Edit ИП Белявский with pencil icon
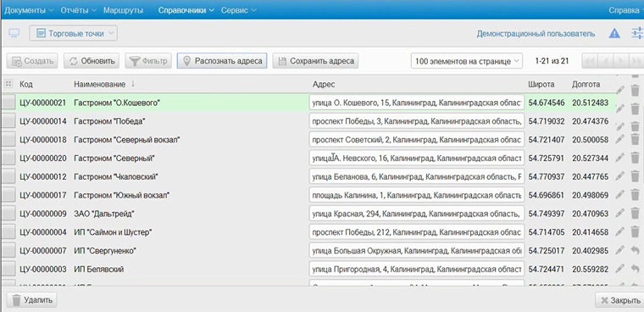The image size is (644, 312). (619, 269)
